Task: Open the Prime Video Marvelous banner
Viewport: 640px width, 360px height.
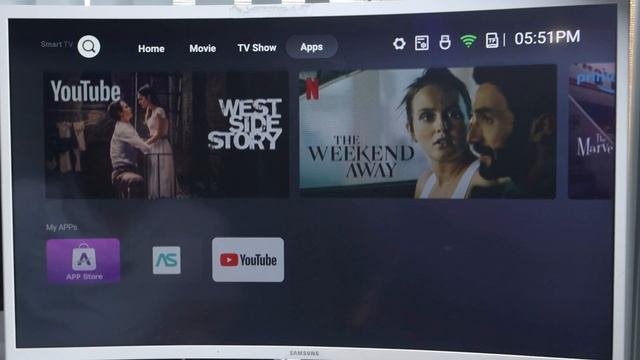Action: [x=591, y=131]
